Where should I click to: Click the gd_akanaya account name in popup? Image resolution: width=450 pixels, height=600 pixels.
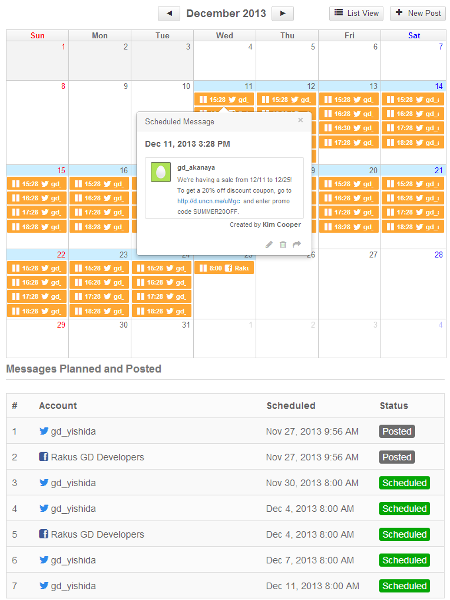coord(196,168)
